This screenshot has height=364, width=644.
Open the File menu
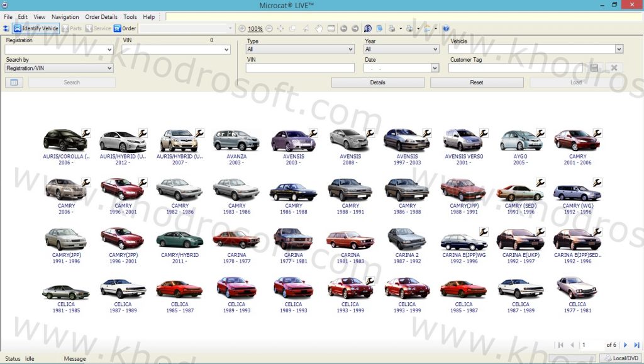tap(8, 17)
